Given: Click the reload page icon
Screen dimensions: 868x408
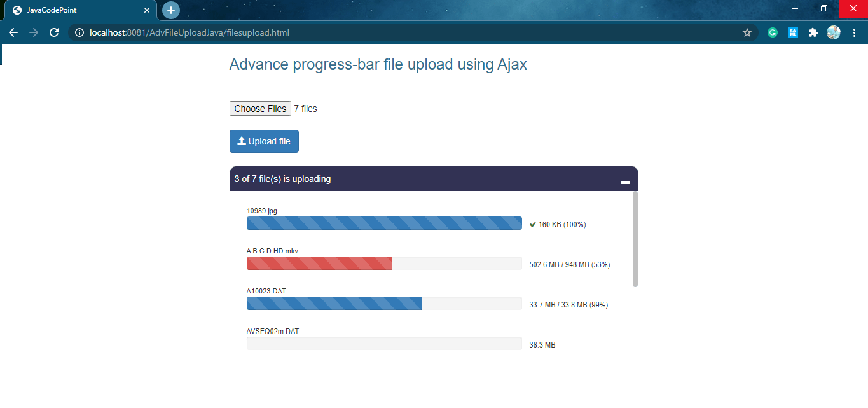Looking at the screenshot, I should click(53, 32).
